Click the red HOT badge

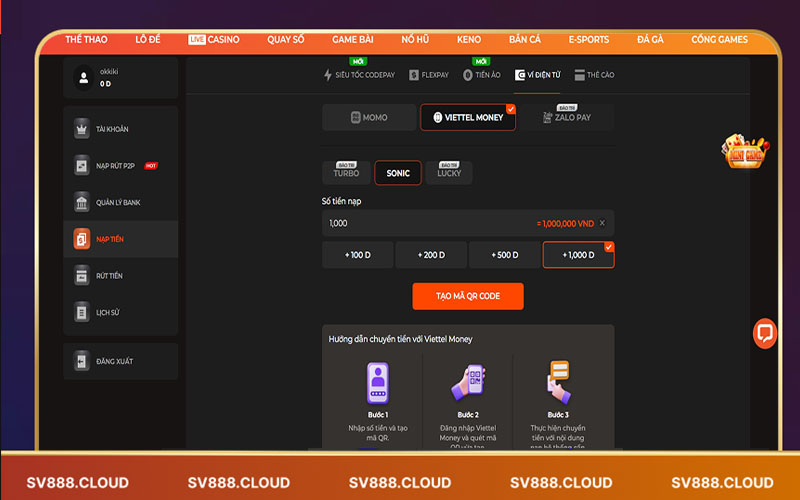tap(151, 166)
